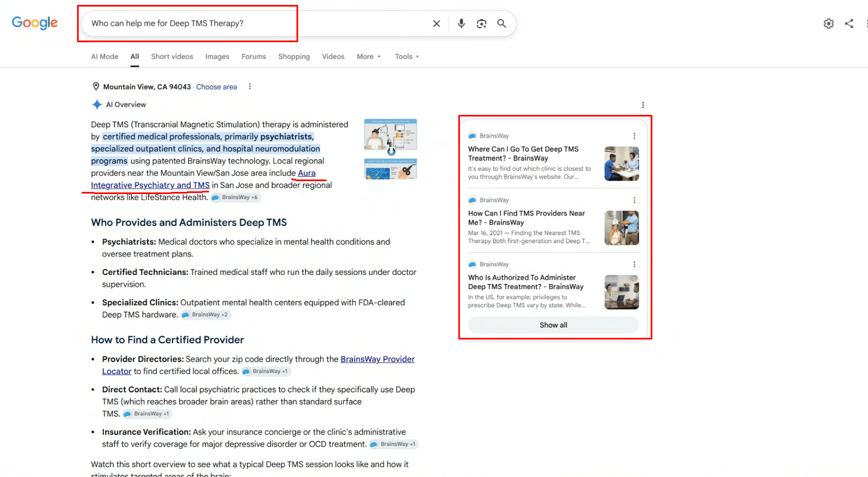Click thumbnail of 'Who Is Authorized' card
The height and width of the screenshot is (477, 868).
(x=622, y=292)
